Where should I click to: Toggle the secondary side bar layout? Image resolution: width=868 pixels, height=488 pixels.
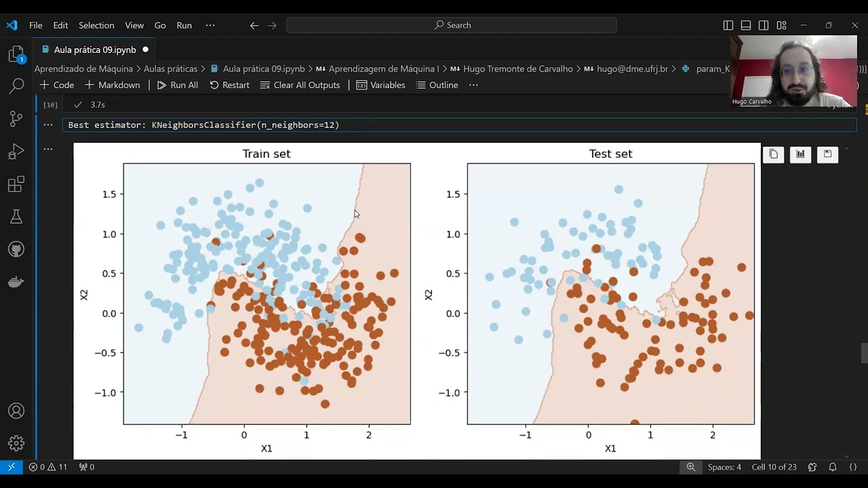point(764,25)
